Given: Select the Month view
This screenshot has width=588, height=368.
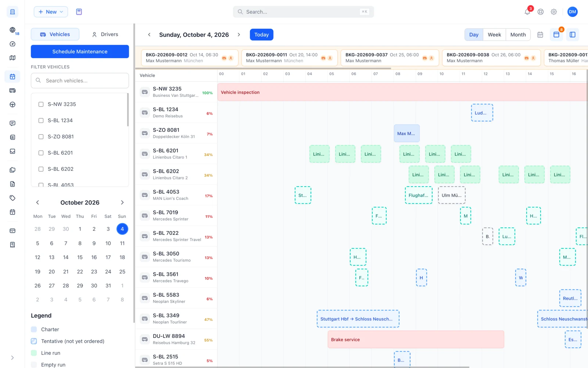Looking at the screenshot, I should 518,35.
